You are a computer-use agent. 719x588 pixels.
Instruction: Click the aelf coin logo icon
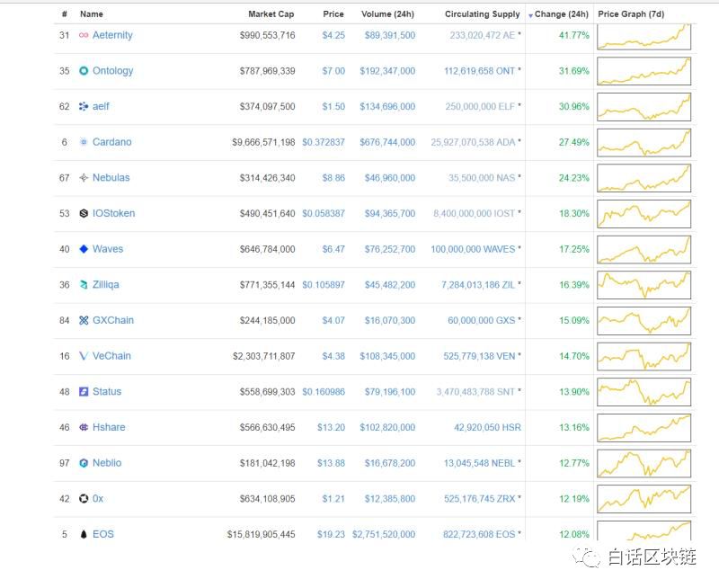point(84,106)
